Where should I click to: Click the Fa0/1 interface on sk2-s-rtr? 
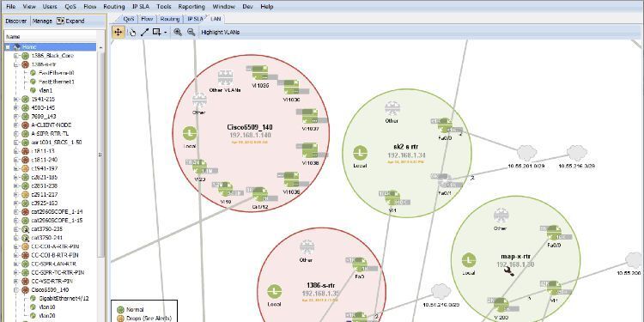point(445,180)
